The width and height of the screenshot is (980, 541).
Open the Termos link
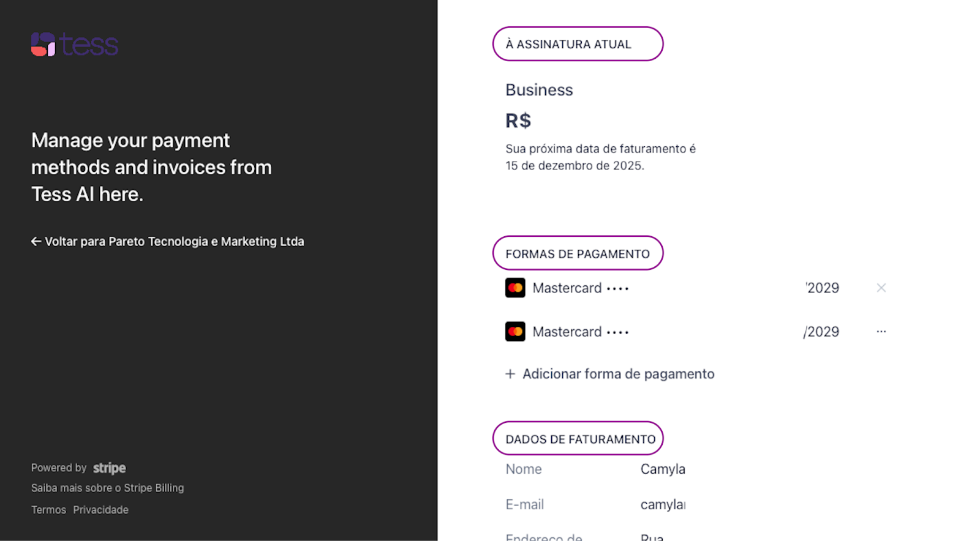pos(48,510)
